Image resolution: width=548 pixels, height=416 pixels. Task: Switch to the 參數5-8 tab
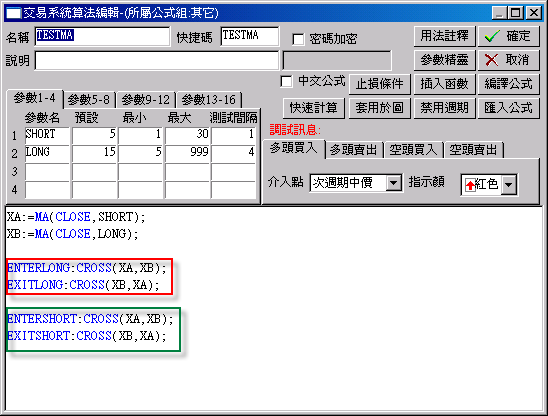[89, 100]
